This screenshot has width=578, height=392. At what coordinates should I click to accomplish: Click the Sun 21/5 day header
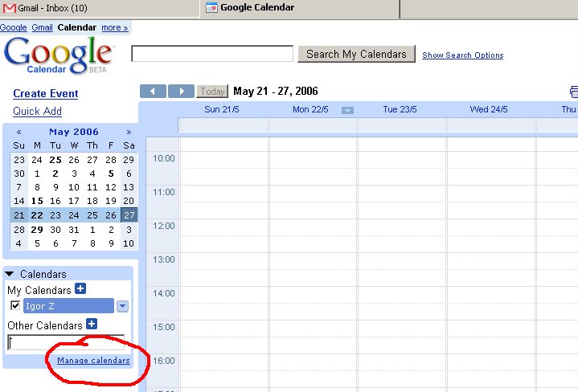(x=222, y=109)
